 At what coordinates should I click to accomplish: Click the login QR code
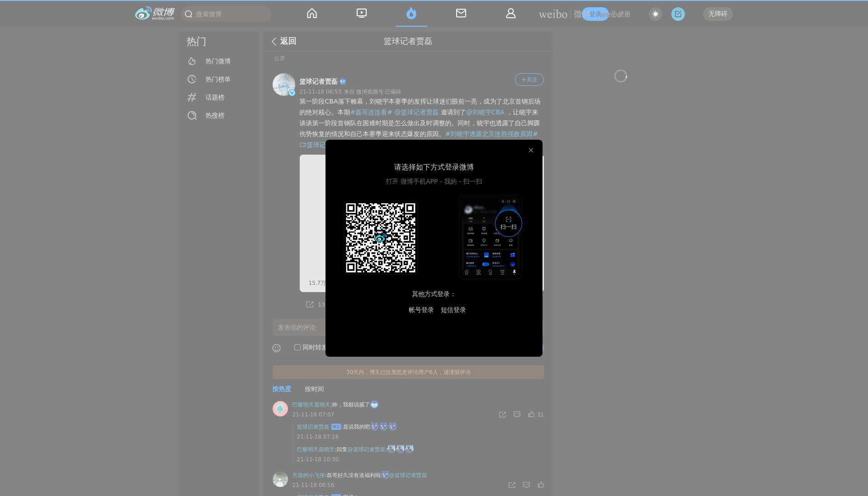(381, 237)
